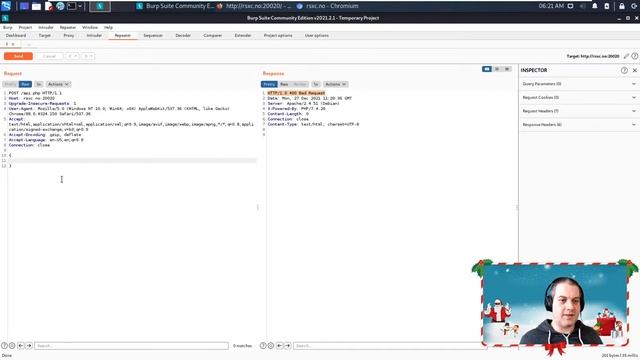The width and height of the screenshot is (640, 360).
Task: Select combined tabbed layout icon
Action: click(507, 69)
